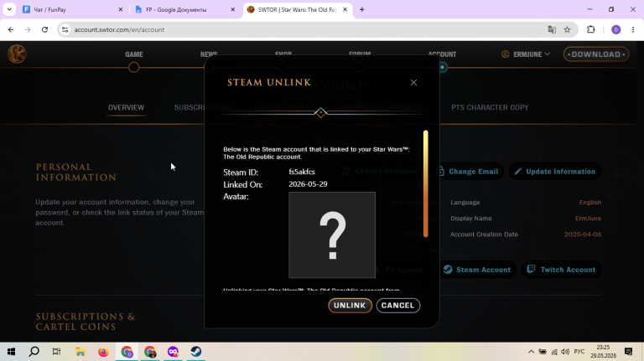This screenshot has height=361, width=644.
Task: Open the Windows Start menu
Action: (11, 352)
